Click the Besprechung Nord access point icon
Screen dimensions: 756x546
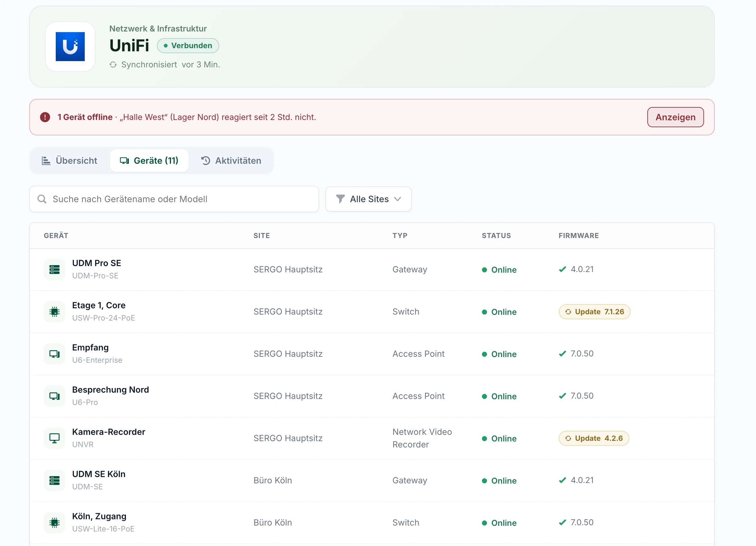pyautogui.click(x=54, y=396)
